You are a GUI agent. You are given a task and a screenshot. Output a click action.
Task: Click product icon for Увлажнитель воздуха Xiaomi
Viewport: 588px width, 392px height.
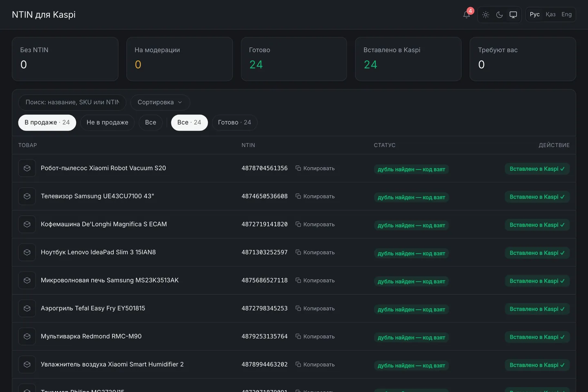tap(27, 365)
